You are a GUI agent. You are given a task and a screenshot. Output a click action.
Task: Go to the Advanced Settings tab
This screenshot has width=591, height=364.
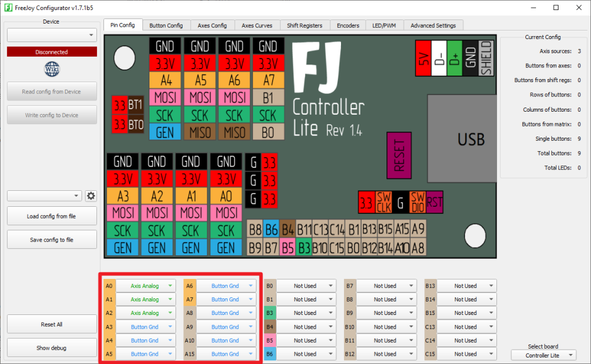coord(433,25)
